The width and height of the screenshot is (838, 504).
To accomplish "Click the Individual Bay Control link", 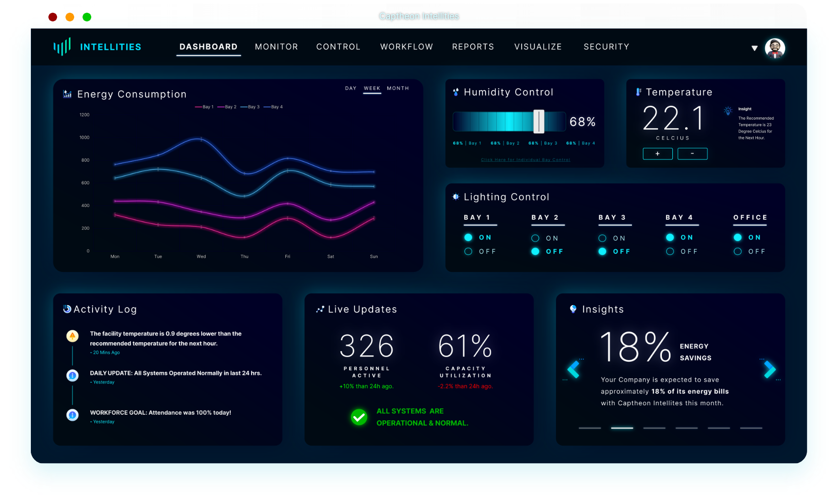I will 525,160.
